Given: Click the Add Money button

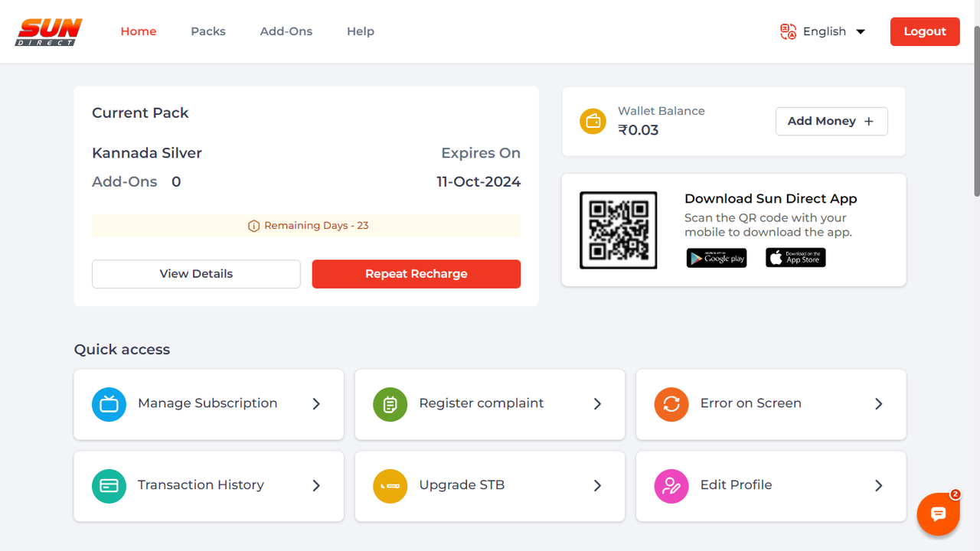Looking at the screenshot, I should 831,121.
